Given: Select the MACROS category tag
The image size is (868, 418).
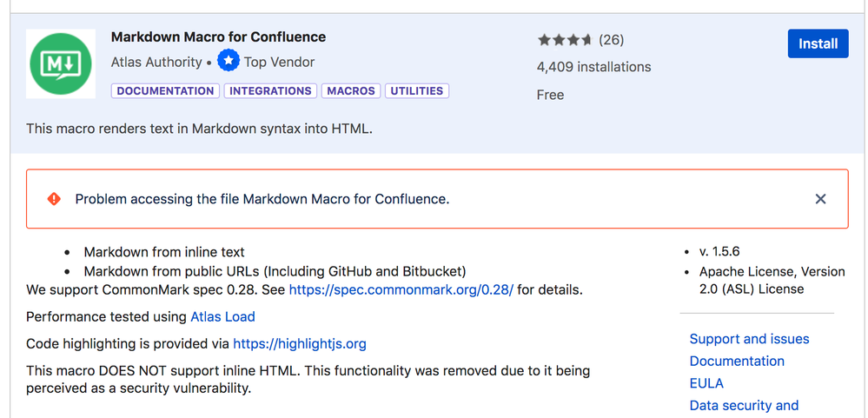Looking at the screenshot, I should click(x=351, y=90).
